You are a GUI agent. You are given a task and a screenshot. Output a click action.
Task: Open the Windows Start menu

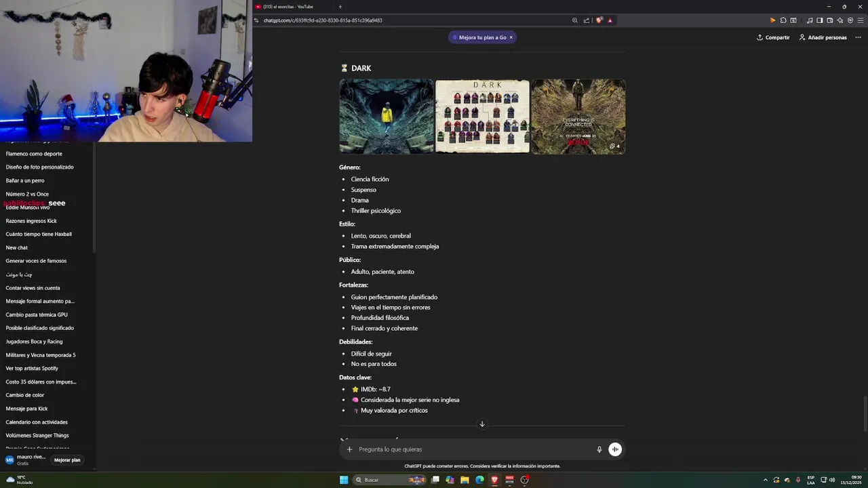(344, 480)
